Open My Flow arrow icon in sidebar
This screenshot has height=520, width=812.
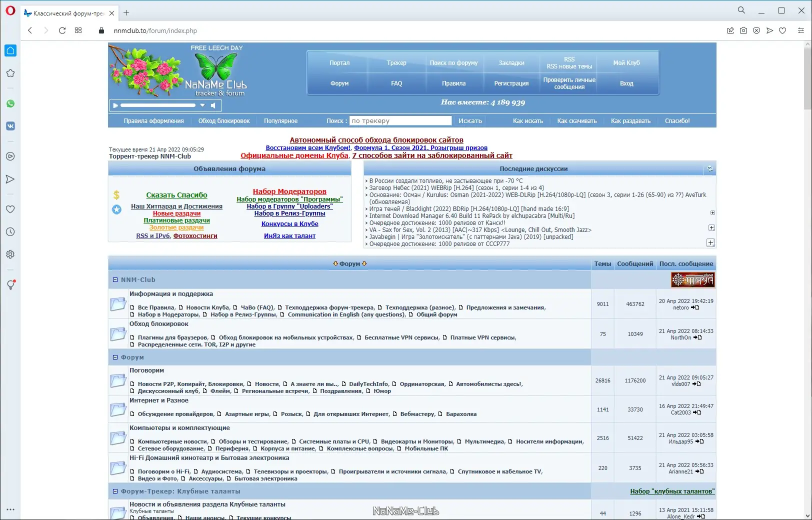point(10,179)
